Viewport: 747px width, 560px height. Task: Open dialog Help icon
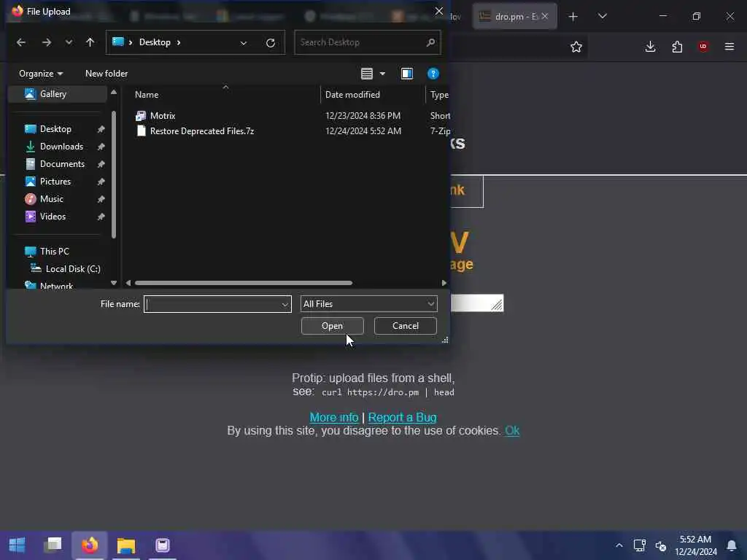(433, 74)
